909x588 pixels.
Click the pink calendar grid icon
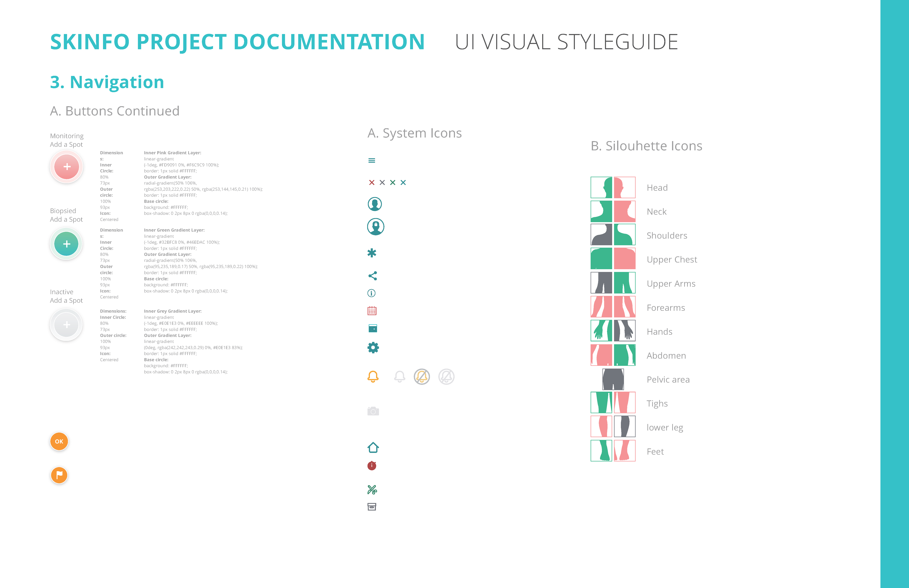372,310
